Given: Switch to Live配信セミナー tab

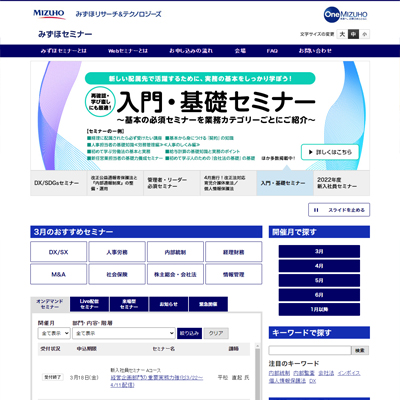Looking at the screenshot, I should [x=89, y=304].
